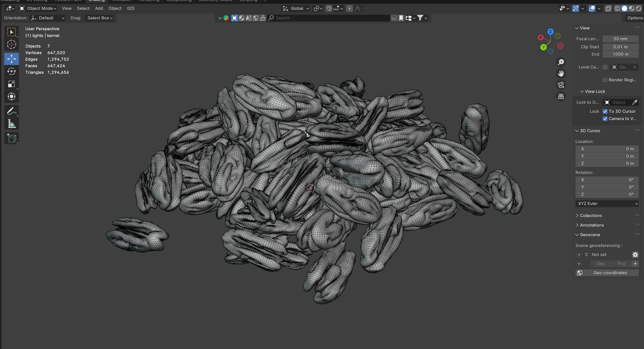644x349 pixels.
Task: Toggle camera view with the camera icon
Action: point(561,85)
